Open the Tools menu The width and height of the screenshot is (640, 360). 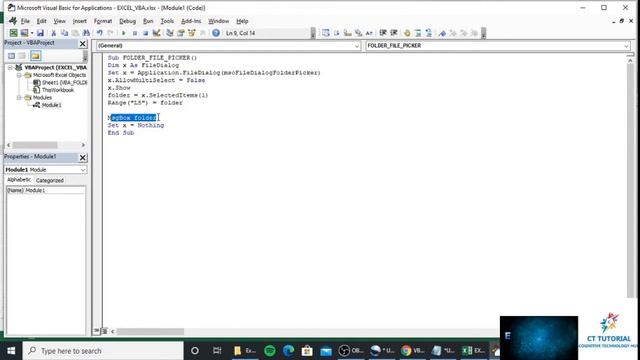[x=167, y=21]
